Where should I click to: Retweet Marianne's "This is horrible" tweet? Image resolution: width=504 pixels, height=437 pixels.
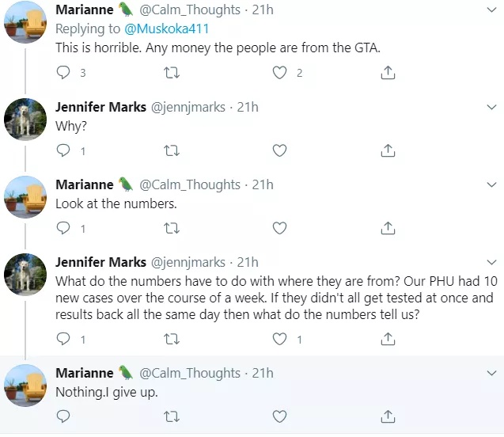pyautogui.click(x=171, y=73)
